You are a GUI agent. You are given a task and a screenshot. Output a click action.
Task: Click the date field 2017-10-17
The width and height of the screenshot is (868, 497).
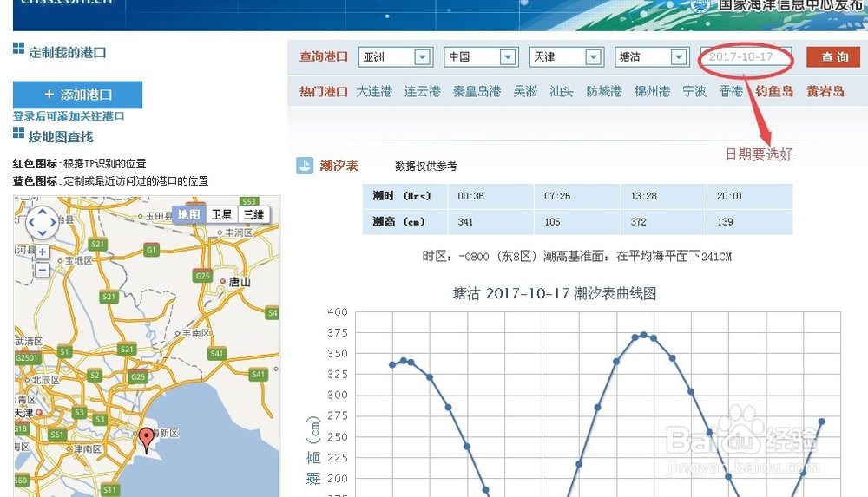[746, 57]
